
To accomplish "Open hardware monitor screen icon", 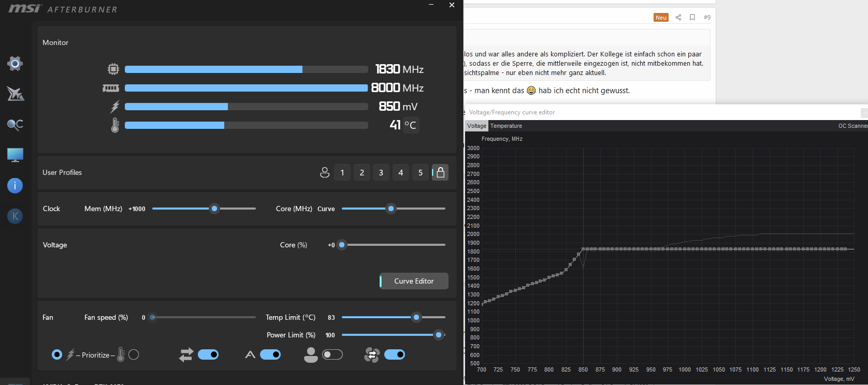I will click(15, 155).
